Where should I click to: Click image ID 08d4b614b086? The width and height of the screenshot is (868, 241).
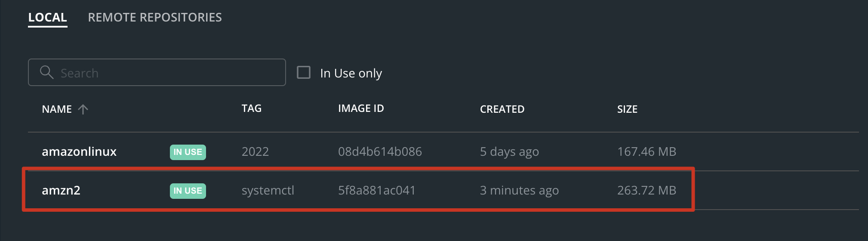pyautogui.click(x=380, y=151)
